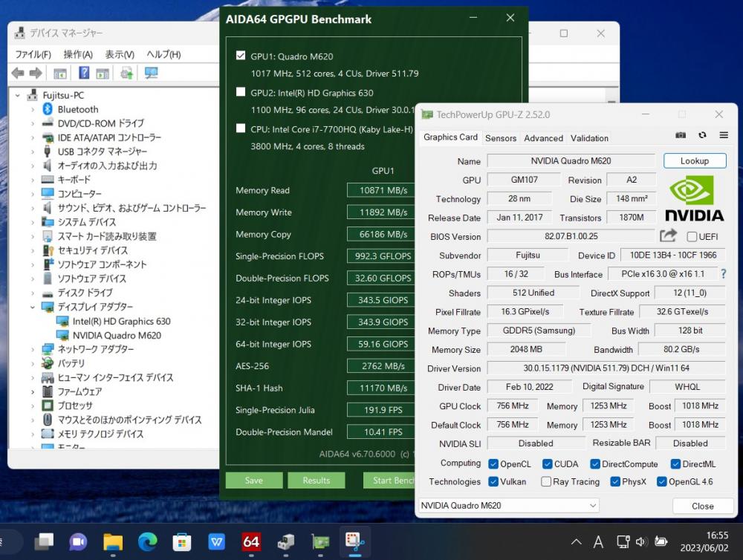
Task: Open File Explorer from the taskbar
Action: [x=113, y=541]
